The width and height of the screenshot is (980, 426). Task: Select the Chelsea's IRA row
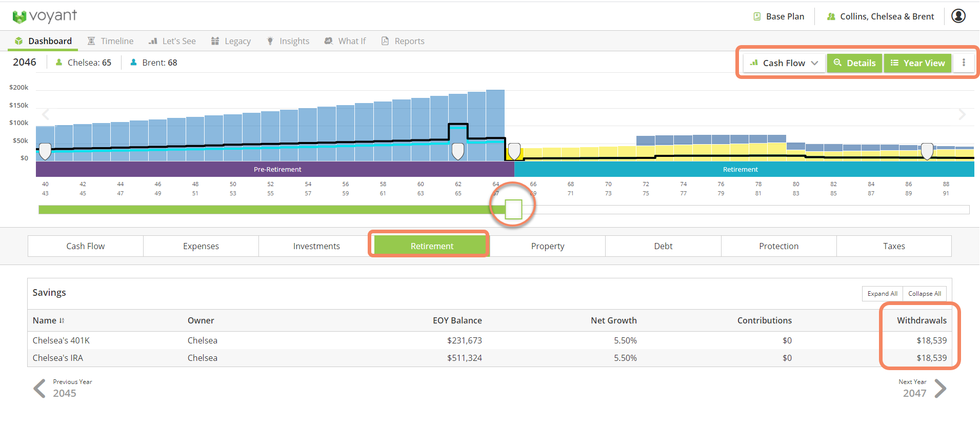(x=490, y=358)
